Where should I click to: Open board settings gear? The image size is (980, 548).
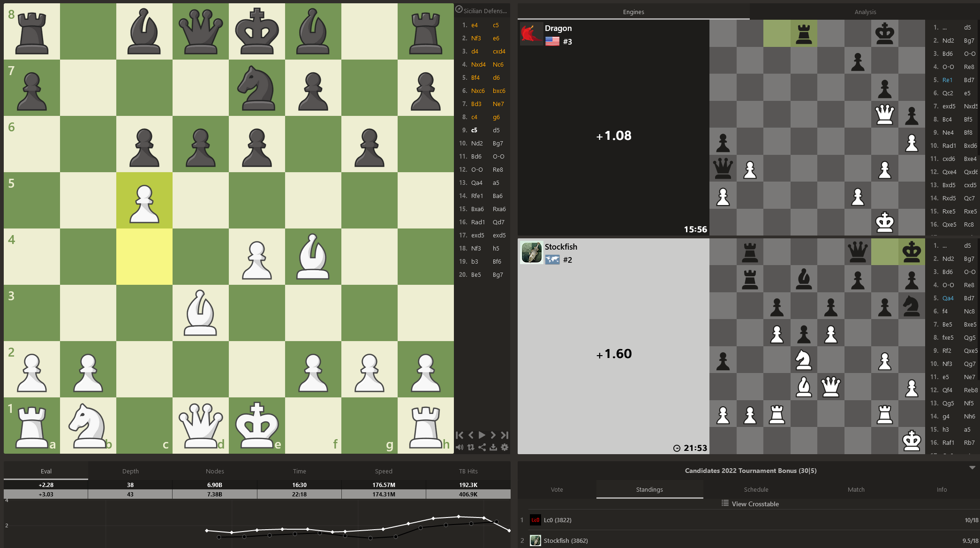point(505,448)
